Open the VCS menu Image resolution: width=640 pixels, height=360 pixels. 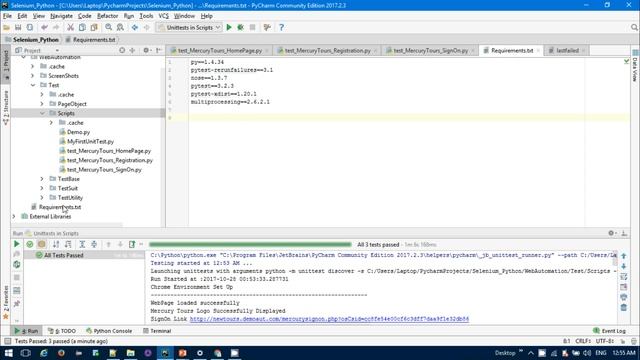(163, 16)
